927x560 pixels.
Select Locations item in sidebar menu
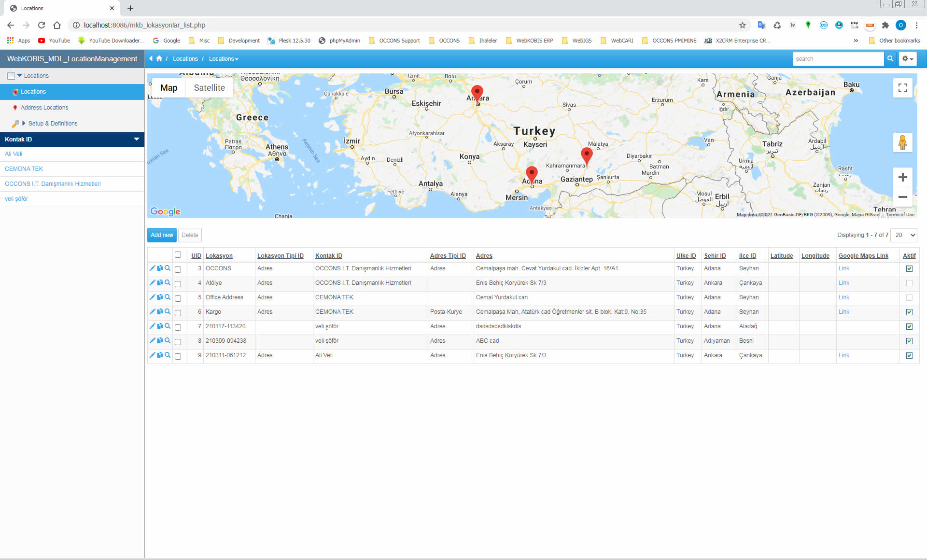click(x=72, y=92)
